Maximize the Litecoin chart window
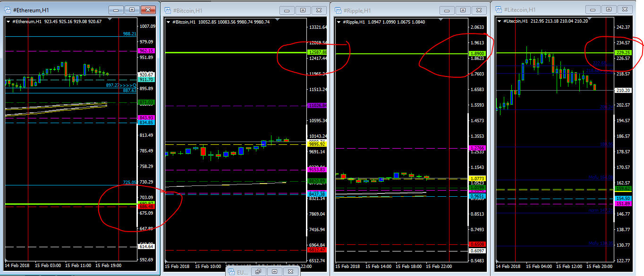Screen dimensions: 644x276 [609, 9]
